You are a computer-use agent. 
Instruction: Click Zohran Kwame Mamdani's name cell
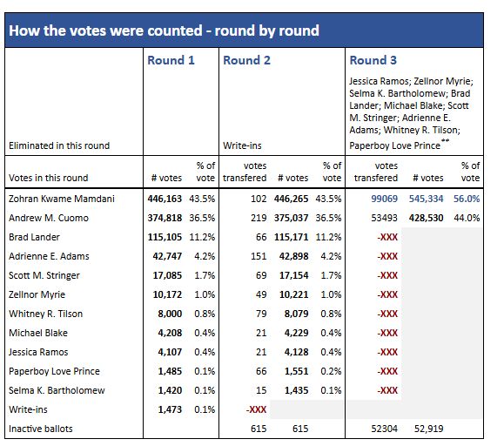[x=62, y=199]
